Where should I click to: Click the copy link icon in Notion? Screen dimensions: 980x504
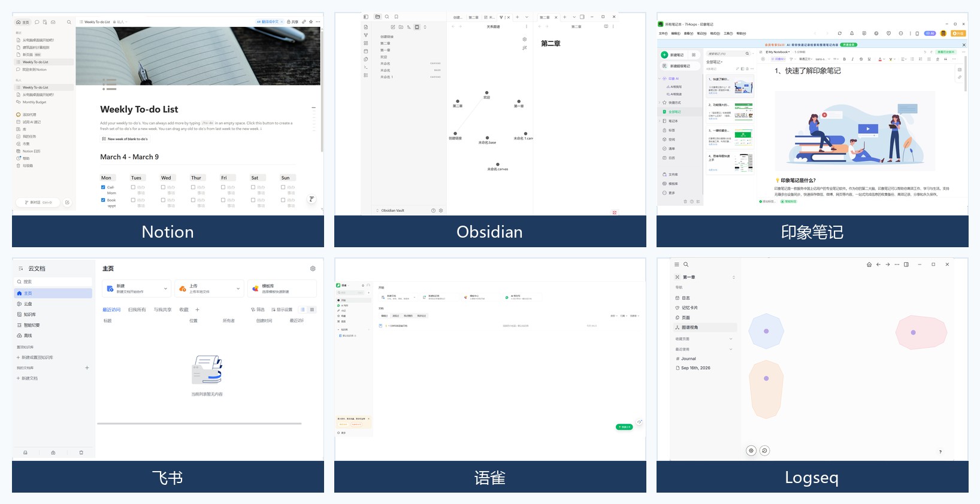pyautogui.click(x=304, y=22)
